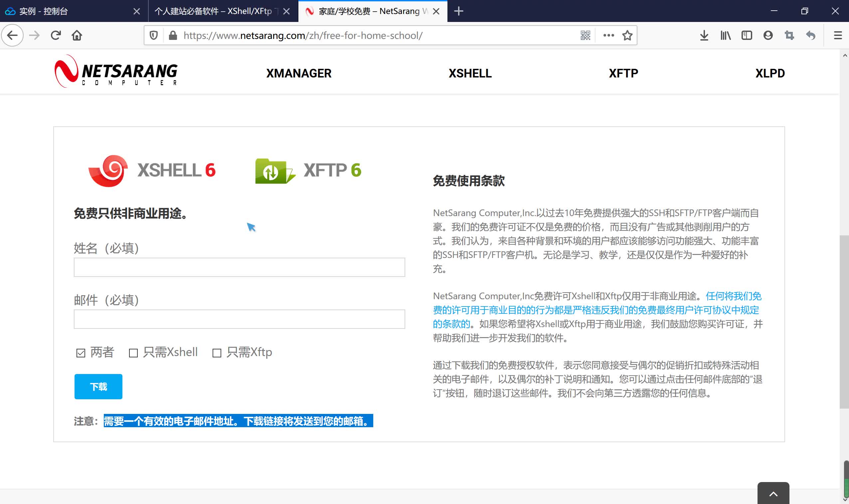
Task: Switch to 个人建站必备软件 XShell/XFtp tab
Action: point(223,11)
